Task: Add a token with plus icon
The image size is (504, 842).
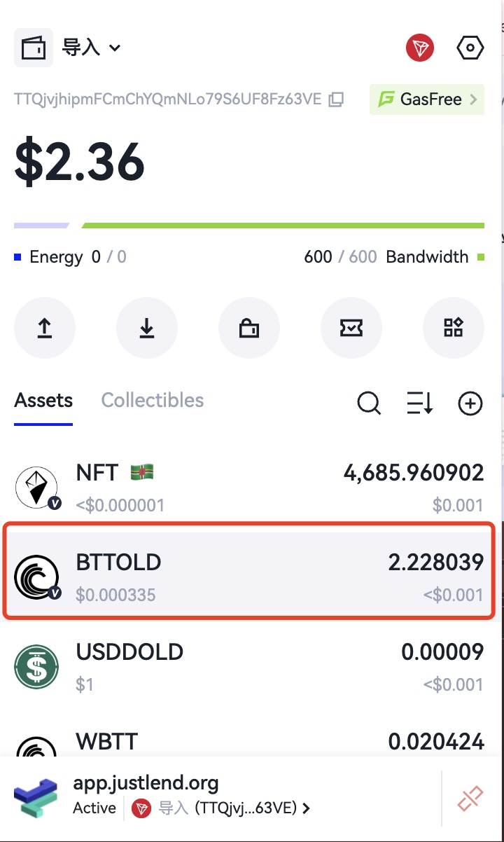Action: [470, 403]
